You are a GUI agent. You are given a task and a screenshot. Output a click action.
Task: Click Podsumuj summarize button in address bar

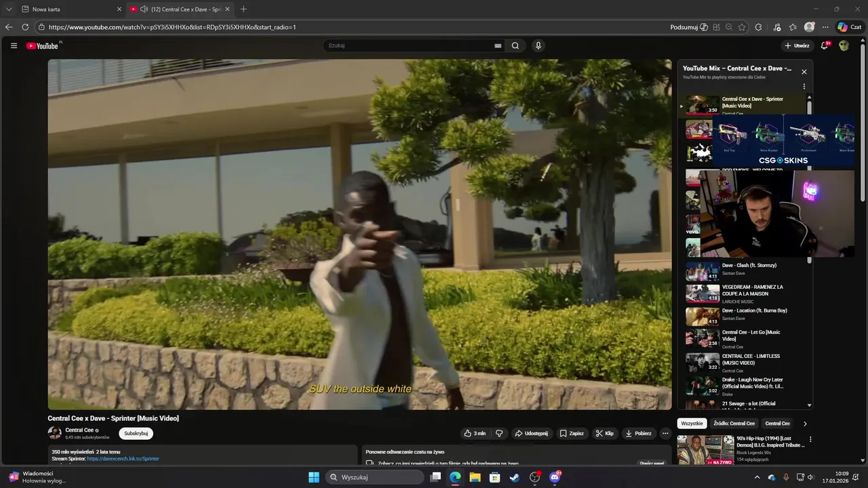click(689, 27)
